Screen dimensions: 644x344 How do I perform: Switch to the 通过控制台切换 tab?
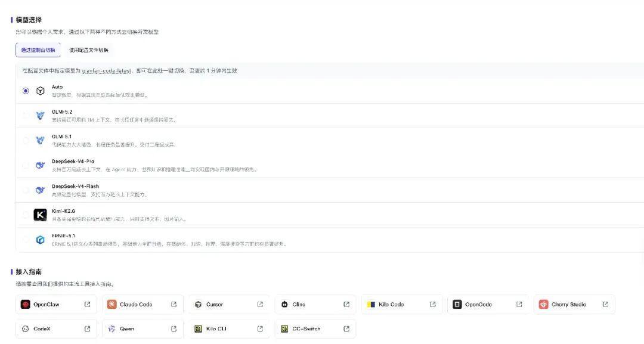[x=38, y=50]
